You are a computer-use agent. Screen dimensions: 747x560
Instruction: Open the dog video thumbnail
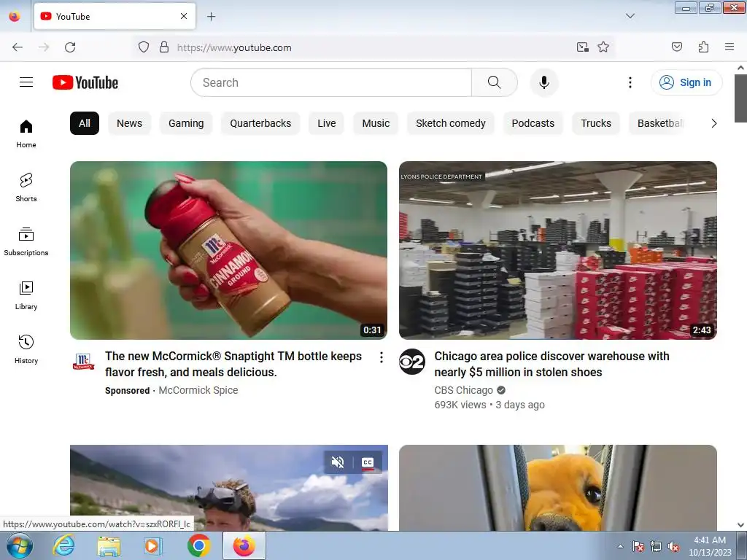click(x=558, y=488)
